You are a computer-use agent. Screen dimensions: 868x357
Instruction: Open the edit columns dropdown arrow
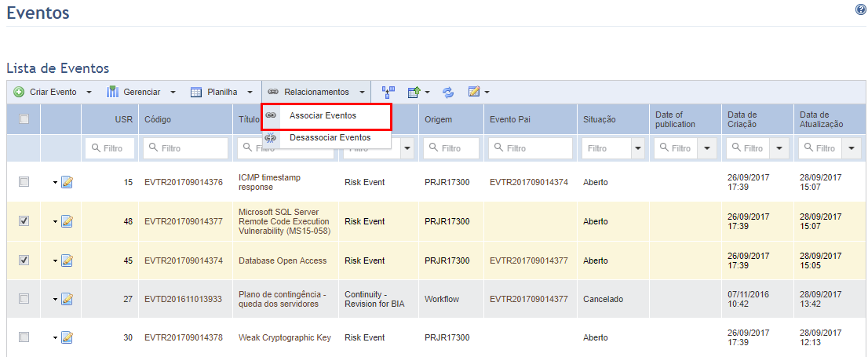click(x=487, y=93)
